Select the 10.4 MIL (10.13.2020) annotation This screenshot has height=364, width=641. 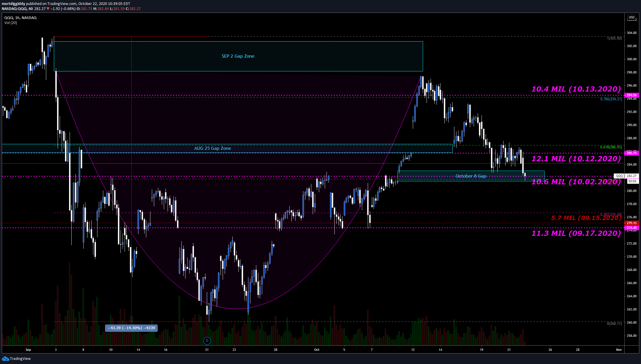(576, 89)
